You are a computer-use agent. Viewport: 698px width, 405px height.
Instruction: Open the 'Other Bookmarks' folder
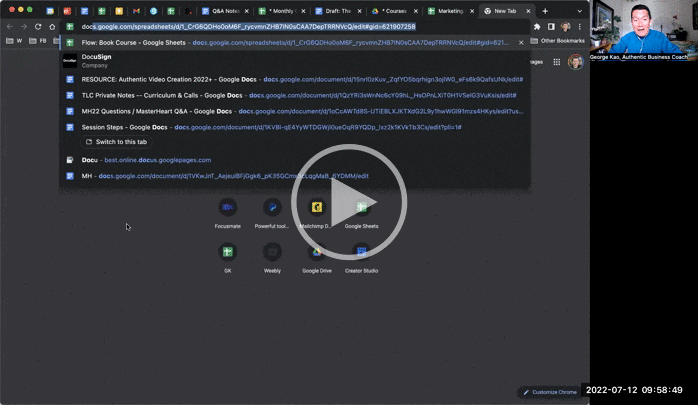[x=557, y=41]
